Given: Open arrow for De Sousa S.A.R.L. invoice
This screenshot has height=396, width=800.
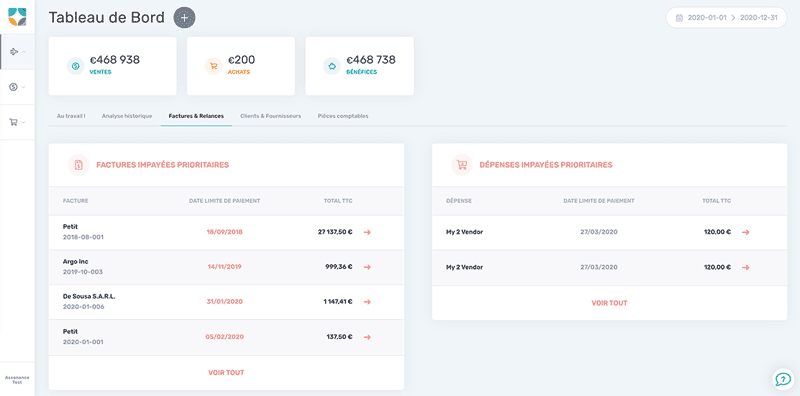Looking at the screenshot, I should (367, 302).
